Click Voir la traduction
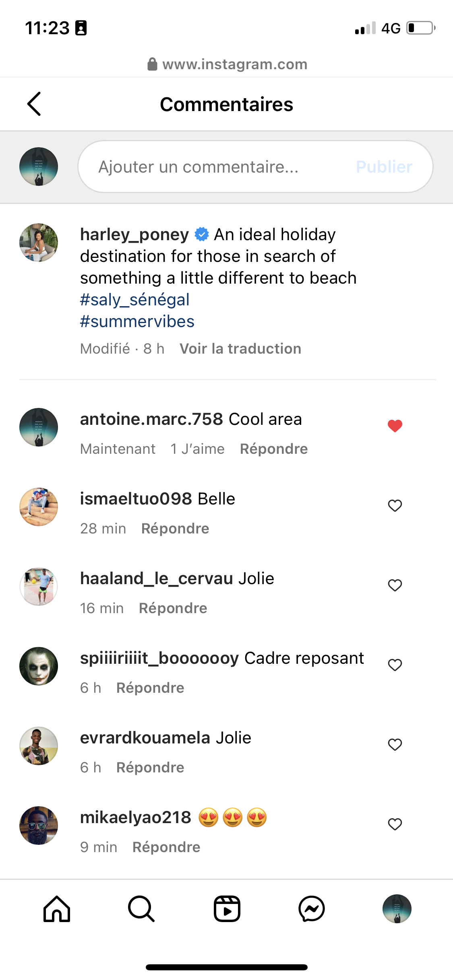Image resolution: width=453 pixels, height=980 pixels. (240, 348)
